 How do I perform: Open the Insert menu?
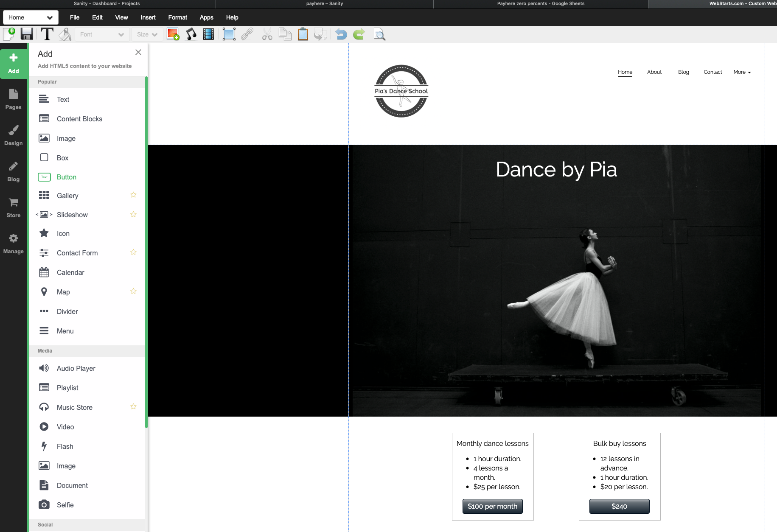click(x=148, y=17)
